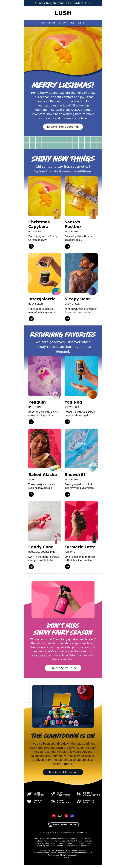Click the arrow icon under Sleepy Bear
Screen dimensions: 126x868
click(x=67, y=318)
